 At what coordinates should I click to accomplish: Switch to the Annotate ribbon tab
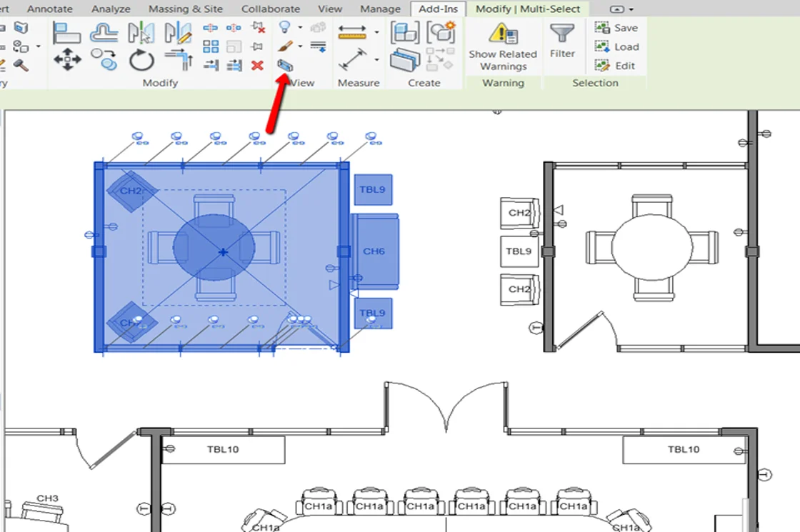tap(50, 9)
